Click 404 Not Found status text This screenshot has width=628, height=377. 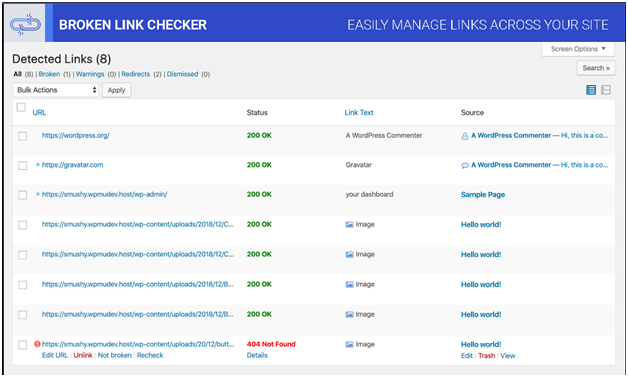point(271,344)
